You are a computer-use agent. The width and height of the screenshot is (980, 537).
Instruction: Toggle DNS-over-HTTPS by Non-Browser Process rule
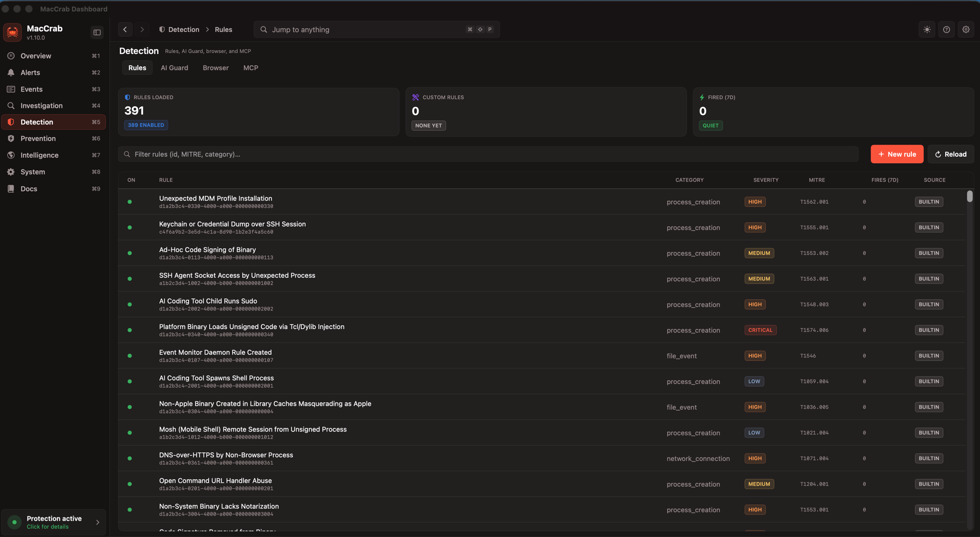pos(130,459)
